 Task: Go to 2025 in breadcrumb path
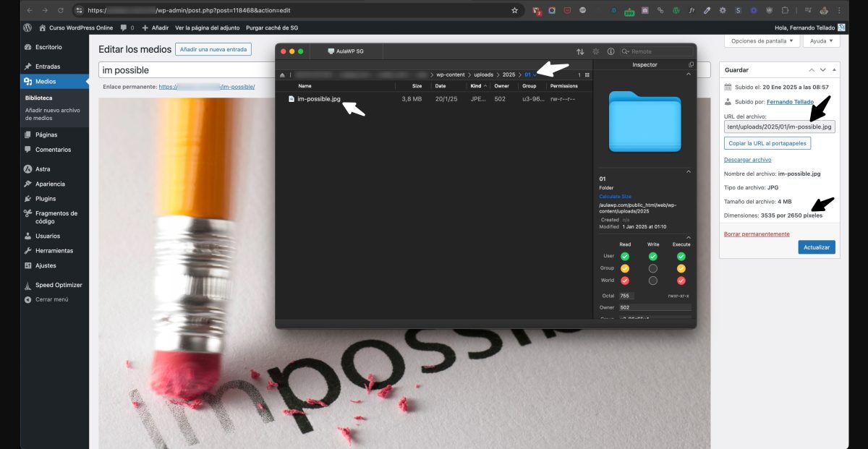click(x=509, y=74)
